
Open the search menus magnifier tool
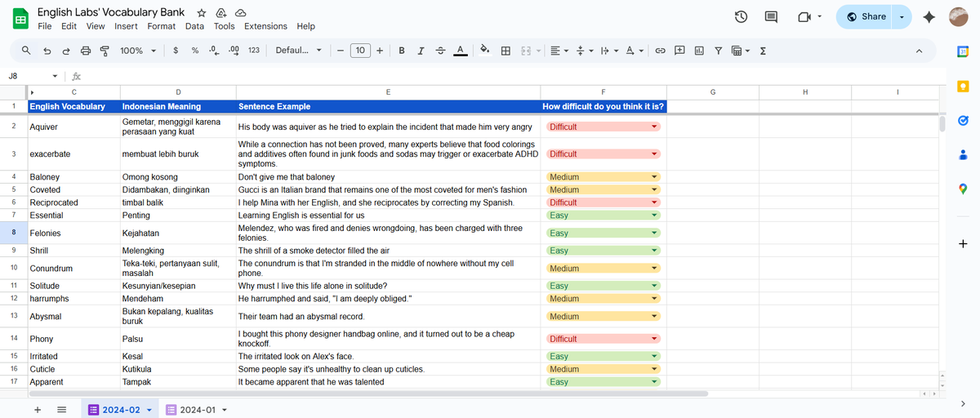[26, 51]
